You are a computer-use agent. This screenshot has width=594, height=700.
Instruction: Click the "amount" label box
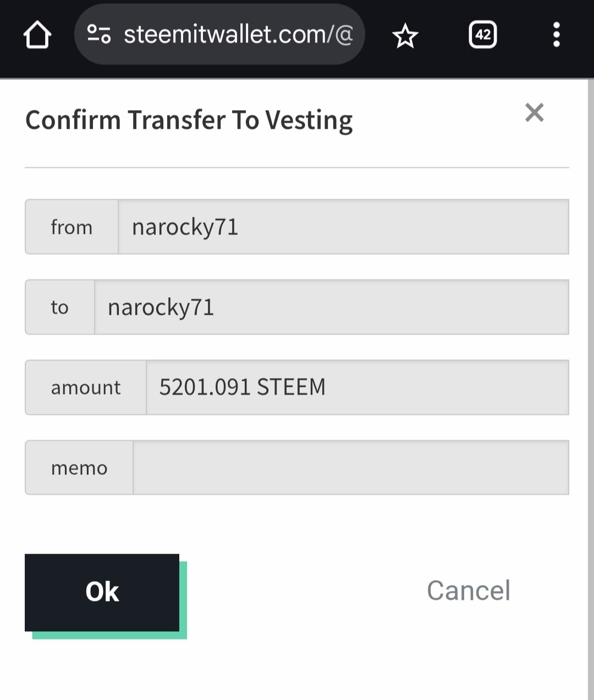coord(86,387)
